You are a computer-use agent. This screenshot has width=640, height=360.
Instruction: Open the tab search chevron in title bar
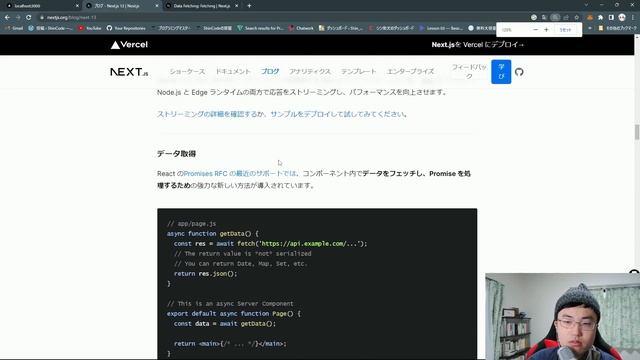point(586,5)
